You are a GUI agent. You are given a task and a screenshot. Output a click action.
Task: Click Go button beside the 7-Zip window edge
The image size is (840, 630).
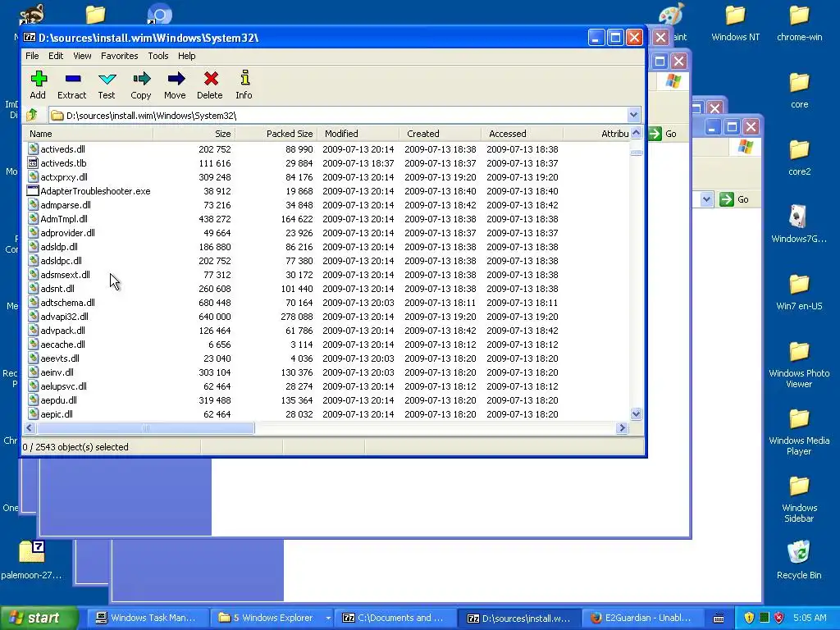tap(663, 134)
